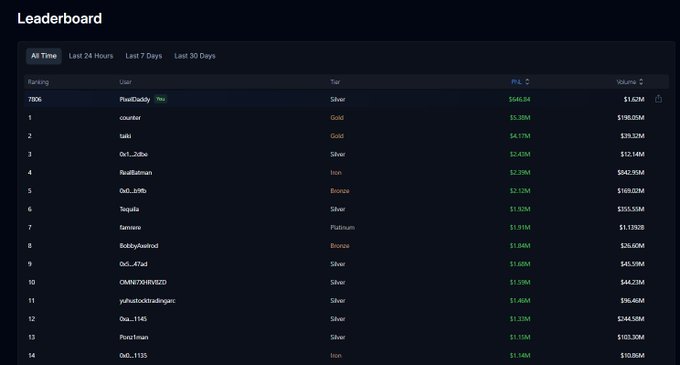The height and width of the screenshot is (365, 680).
Task: Click the Bronze tier in BobbyAxelrod's row
Action: pos(340,246)
